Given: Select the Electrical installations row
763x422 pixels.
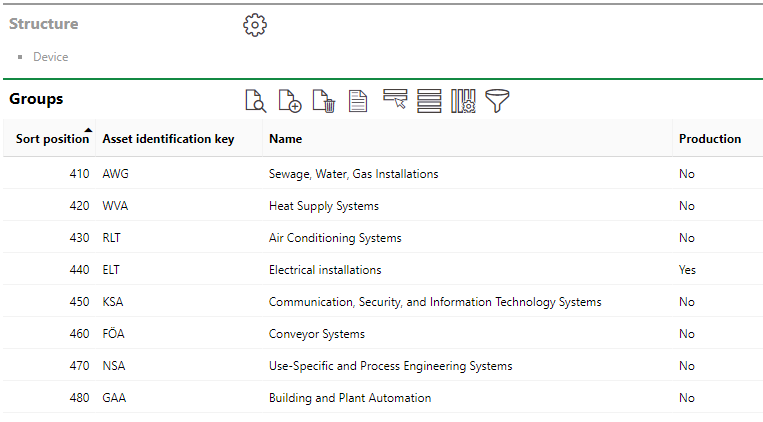Looking at the screenshot, I should 325,270.
